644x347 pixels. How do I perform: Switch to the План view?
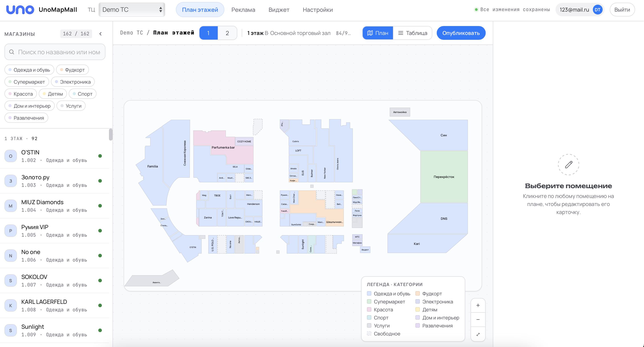pyautogui.click(x=378, y=33)
